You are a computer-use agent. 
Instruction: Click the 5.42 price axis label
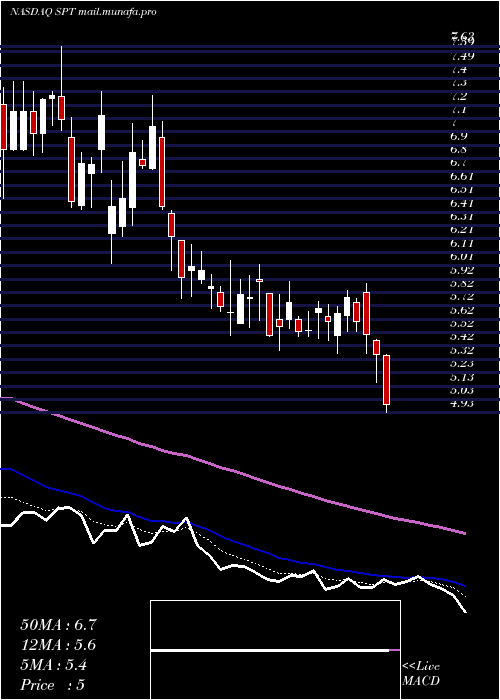[x=462, y=336]
